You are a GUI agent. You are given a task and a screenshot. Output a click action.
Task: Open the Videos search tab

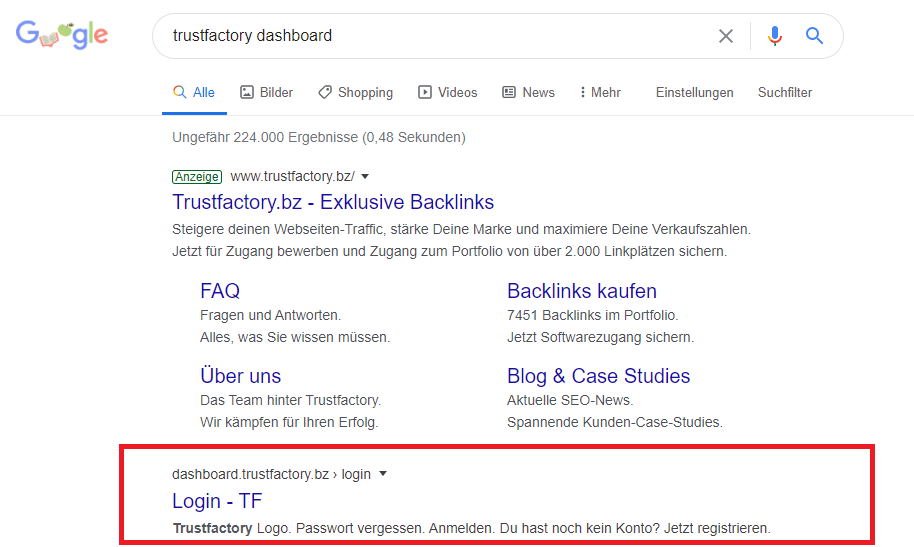tap(448, 92)
